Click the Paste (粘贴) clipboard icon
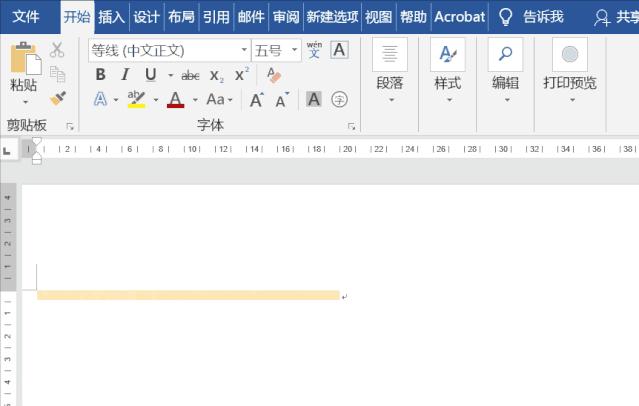The height and width of the screenshot is (406, 639). click(25, 58)
